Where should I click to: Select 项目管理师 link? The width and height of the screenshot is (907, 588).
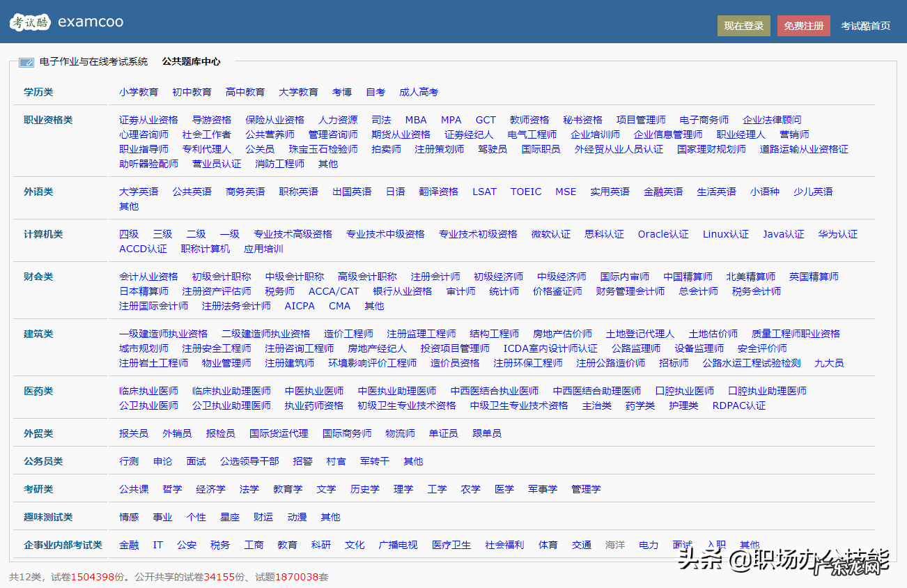point(641,120)
